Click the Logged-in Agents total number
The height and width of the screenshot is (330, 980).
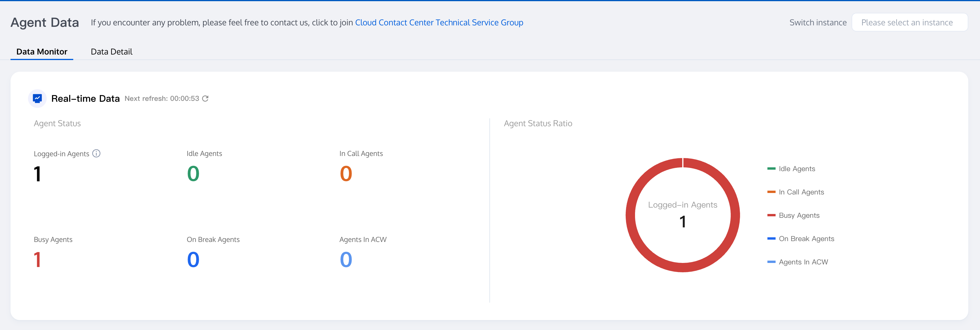click(x=37, y=174)
